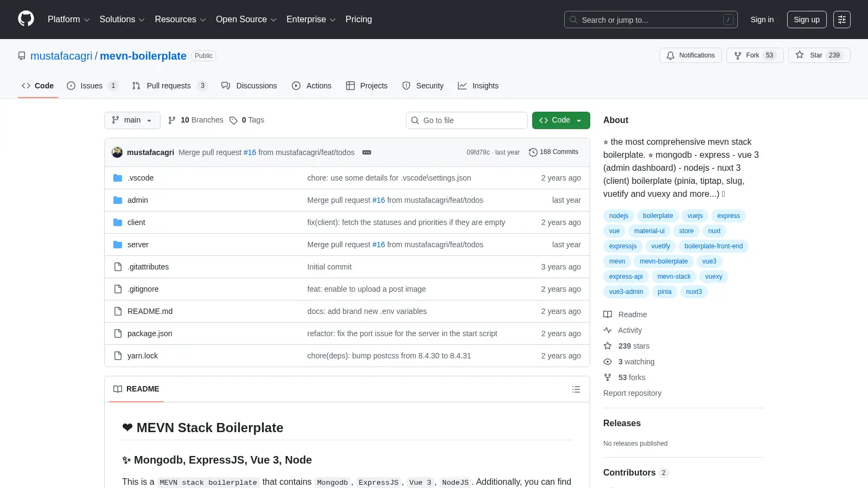Expand the Enterprise menu
This screenshot has height=488, width=868.
(311, 20)
